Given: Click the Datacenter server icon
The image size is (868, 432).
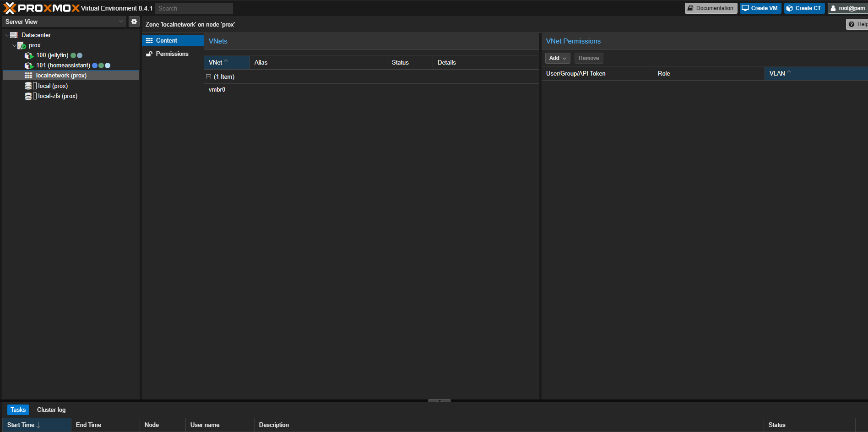Looking at the screenshot, I should [x=14, y=35].
